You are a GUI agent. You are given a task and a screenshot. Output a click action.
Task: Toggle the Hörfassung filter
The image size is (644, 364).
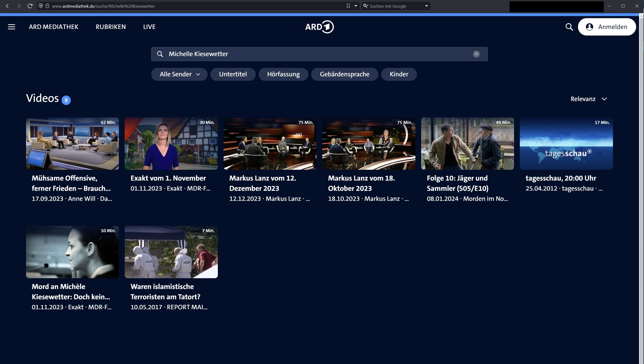(283, 74)
